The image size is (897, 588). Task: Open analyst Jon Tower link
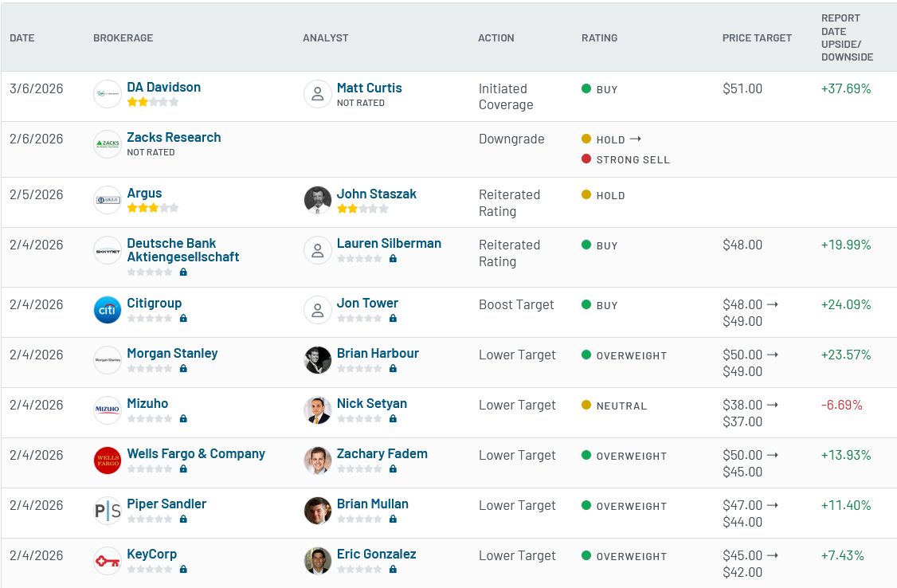(367, 303)
